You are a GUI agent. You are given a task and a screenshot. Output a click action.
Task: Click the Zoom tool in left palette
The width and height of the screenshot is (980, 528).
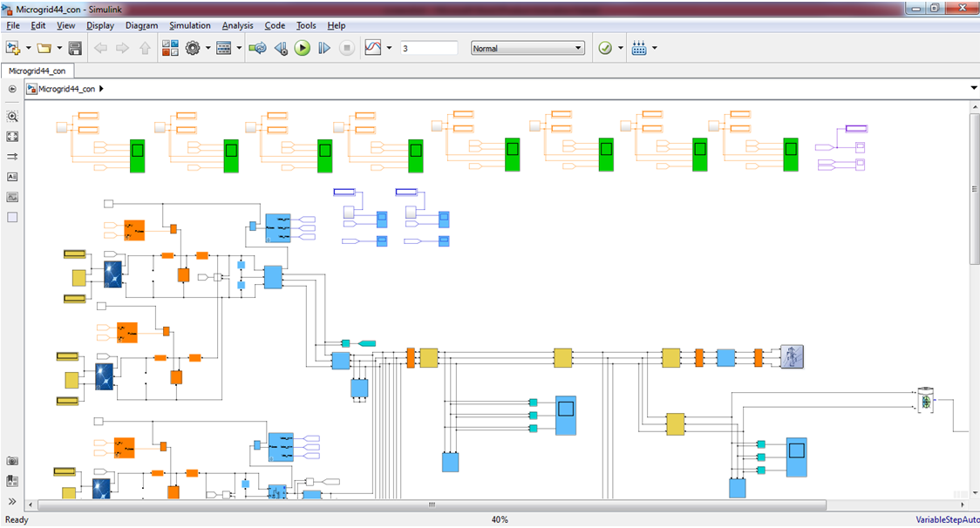pos(12,117)
